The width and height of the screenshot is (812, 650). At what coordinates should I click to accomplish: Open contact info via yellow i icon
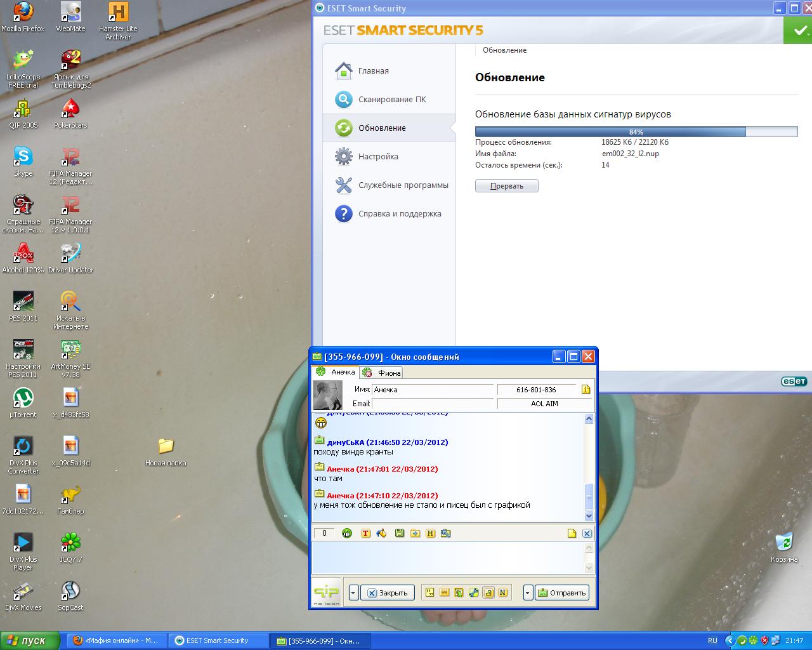tap(586, 389)
